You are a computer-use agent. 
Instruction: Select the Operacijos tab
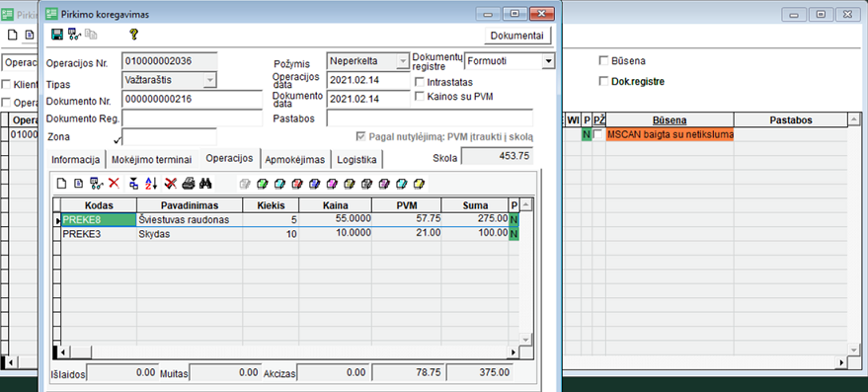(x=229, y=158)
